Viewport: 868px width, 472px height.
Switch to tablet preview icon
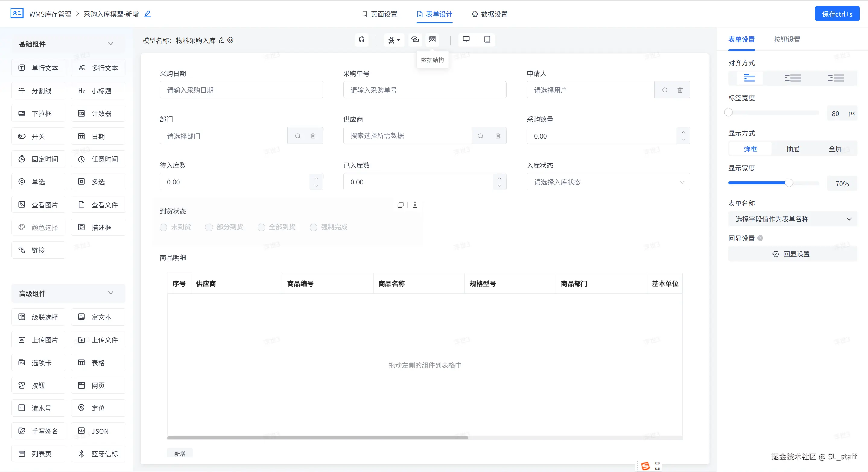[x=487, y=40]
